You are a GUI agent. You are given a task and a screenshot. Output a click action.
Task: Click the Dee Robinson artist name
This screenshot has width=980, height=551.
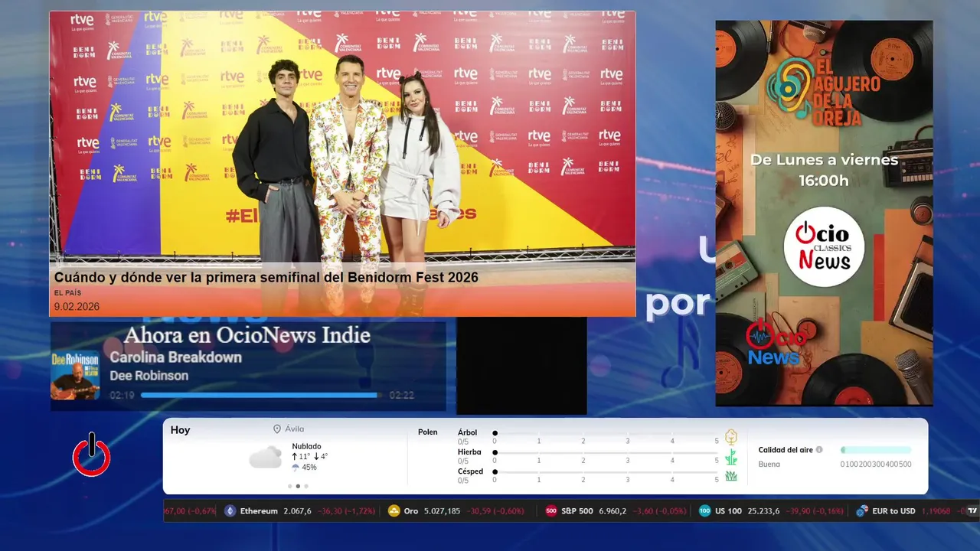(149, 376)
